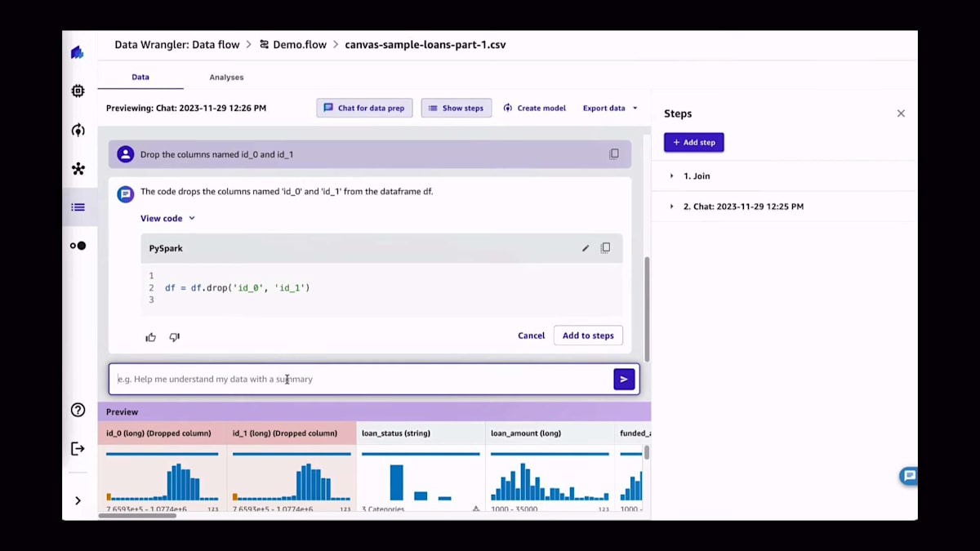Give a thumbs down to the response

click(174, 336)
